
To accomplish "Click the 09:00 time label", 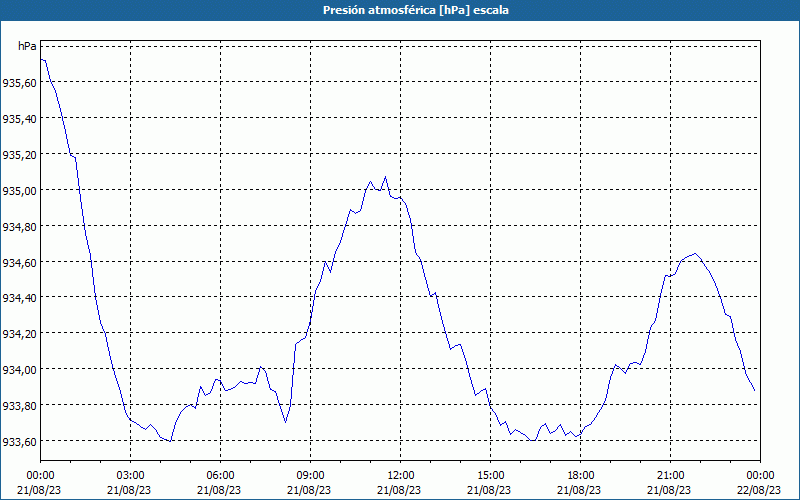I will [x=310, y=476].
